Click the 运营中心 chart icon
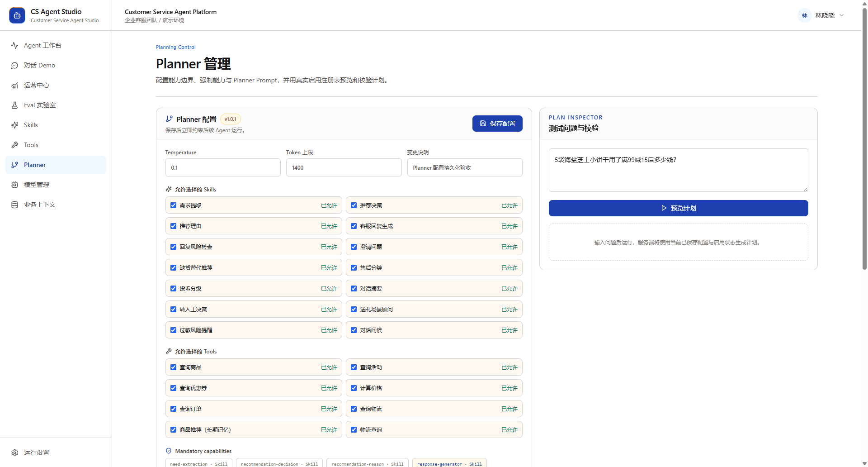 click(x=15, y=85)
